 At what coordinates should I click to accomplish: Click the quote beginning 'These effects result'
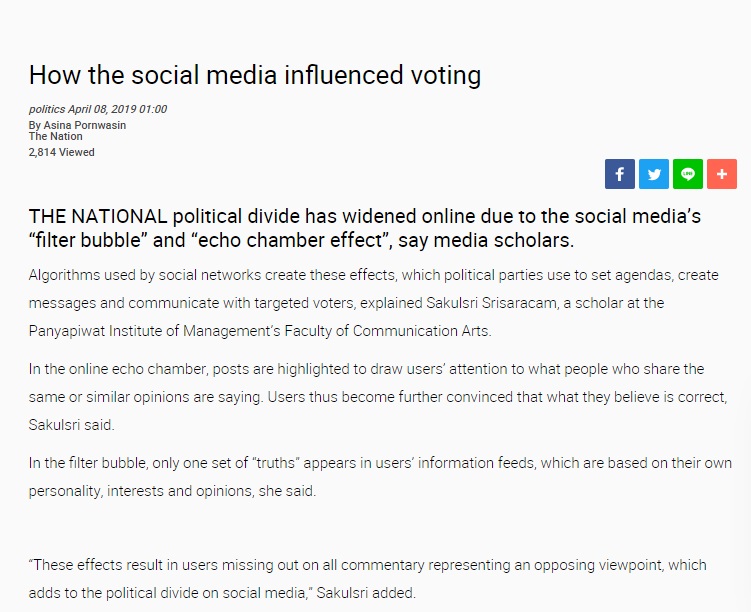coord(367,579)
